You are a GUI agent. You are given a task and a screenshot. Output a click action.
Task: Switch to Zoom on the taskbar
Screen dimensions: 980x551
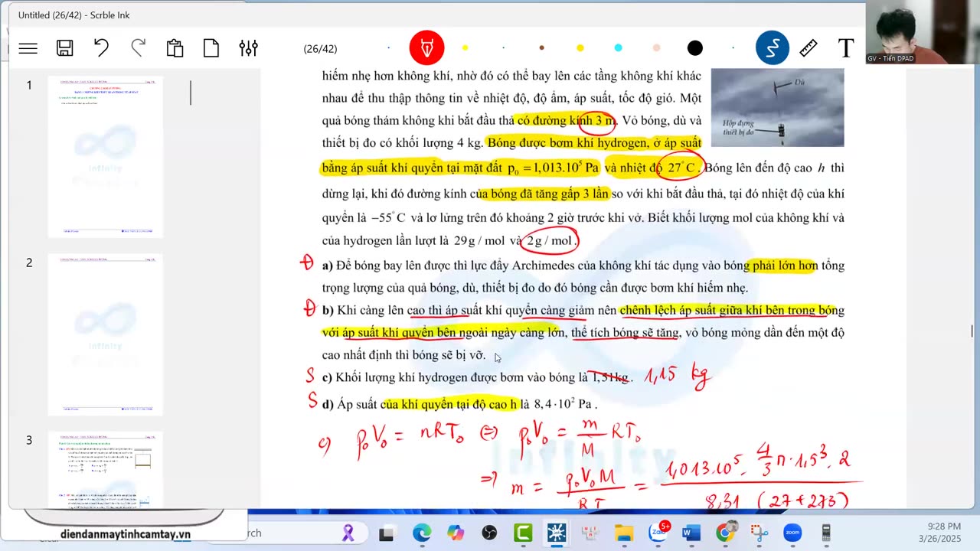pos(792,533)
